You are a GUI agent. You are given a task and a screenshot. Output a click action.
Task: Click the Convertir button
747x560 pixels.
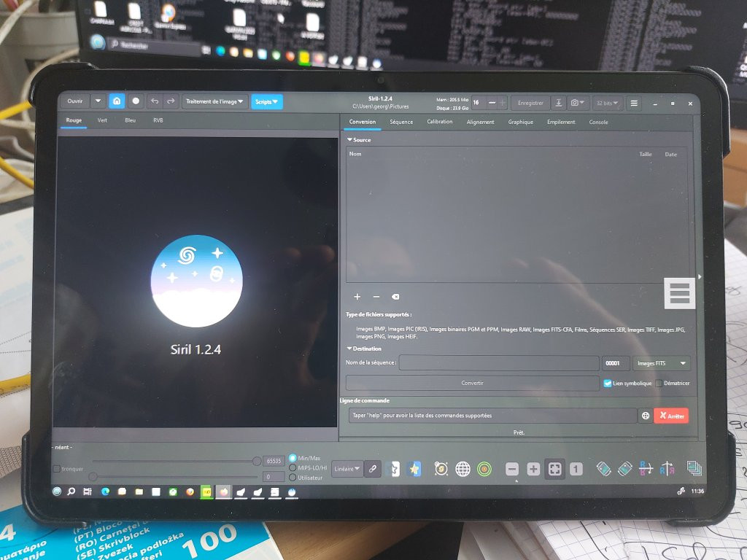[472, 383]
